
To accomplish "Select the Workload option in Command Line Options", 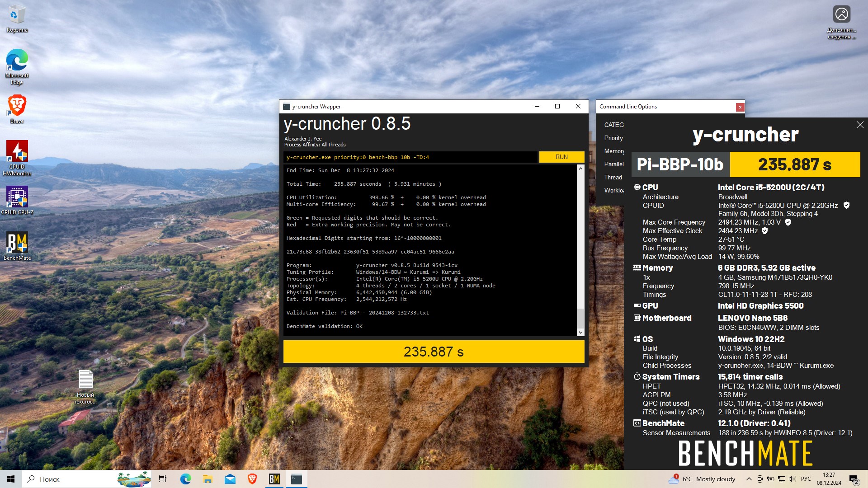I will tap(614, 190).
